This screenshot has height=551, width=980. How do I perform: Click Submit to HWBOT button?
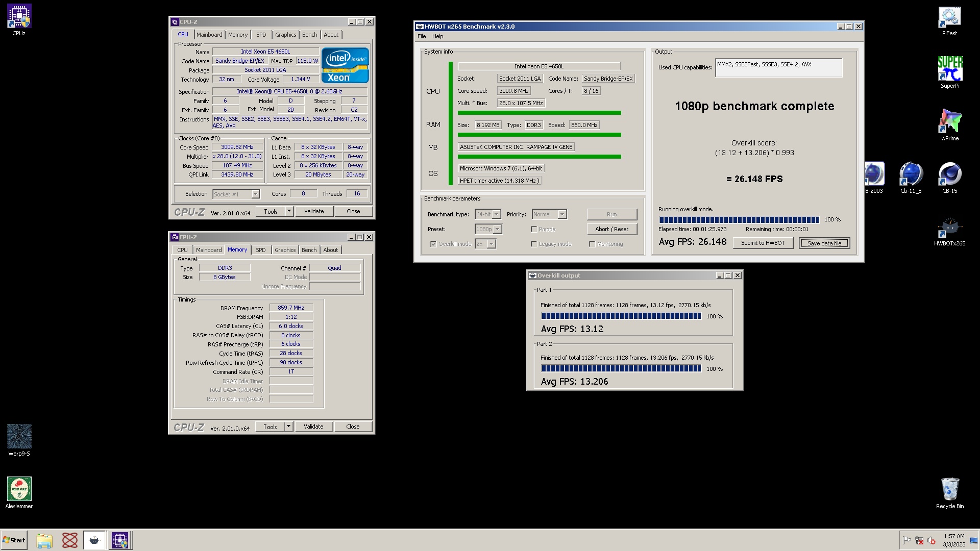pyautogui.click(x=763, y=243)
